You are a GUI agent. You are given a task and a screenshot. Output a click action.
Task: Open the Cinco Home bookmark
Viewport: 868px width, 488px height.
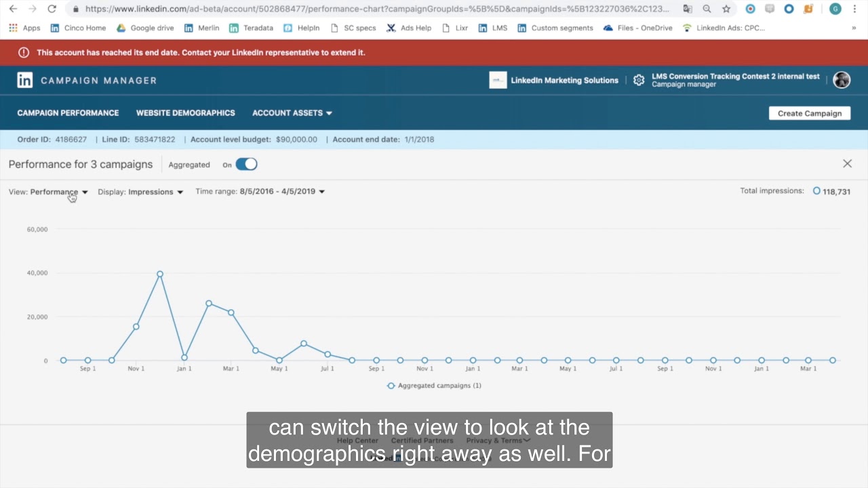point(78,28)
